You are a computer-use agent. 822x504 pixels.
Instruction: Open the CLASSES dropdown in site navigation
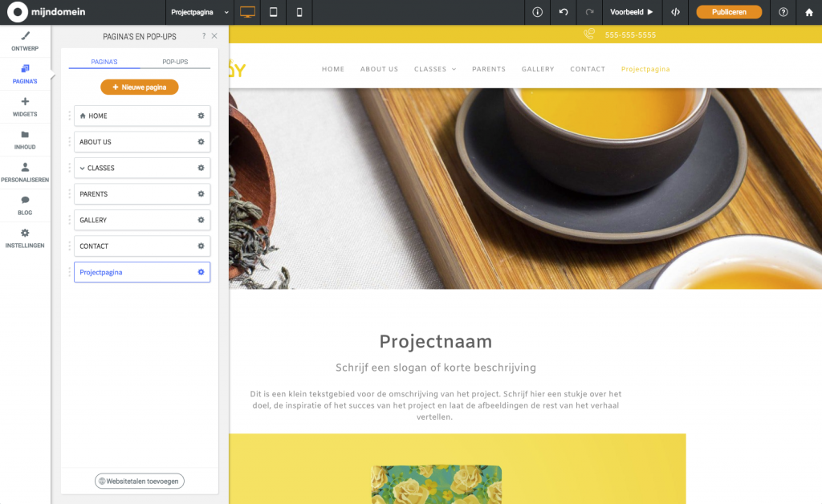tap(435, 69)
